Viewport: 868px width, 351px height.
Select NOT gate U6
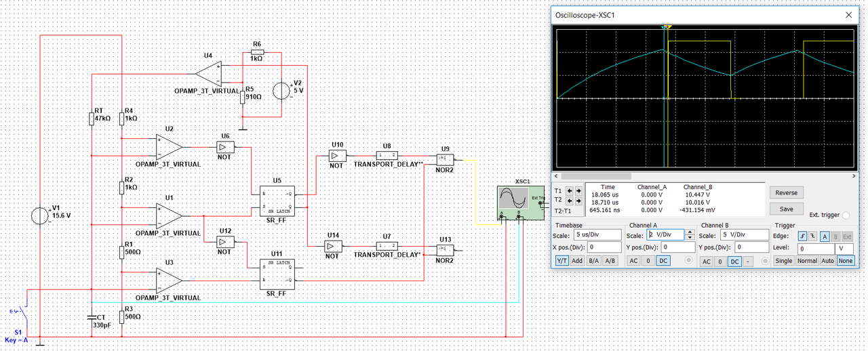(224, 147)
